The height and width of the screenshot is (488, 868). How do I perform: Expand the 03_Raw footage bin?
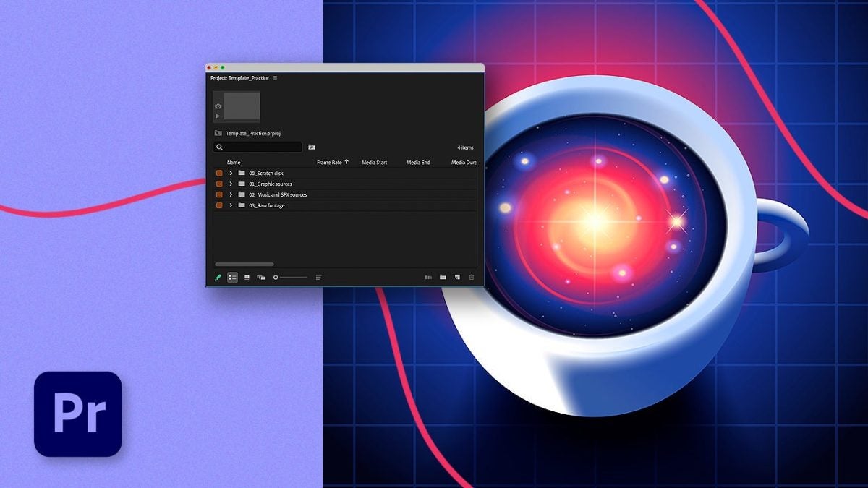point(231,205)
